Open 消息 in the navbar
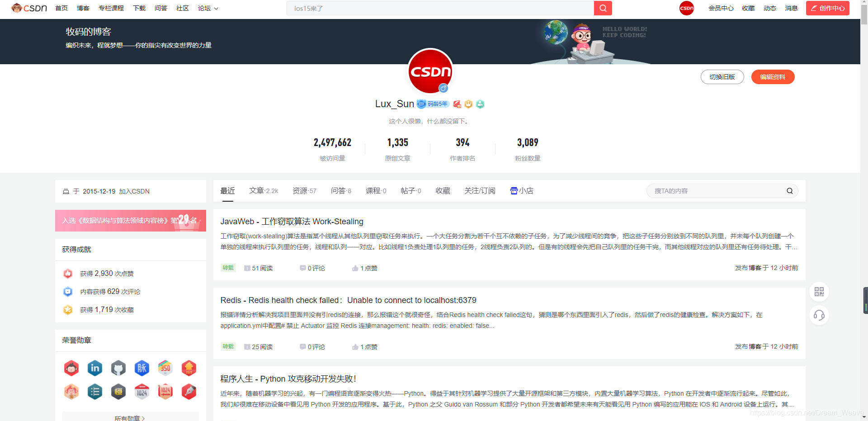This screenshot has width=868, height=421. [x=792, y=8]
